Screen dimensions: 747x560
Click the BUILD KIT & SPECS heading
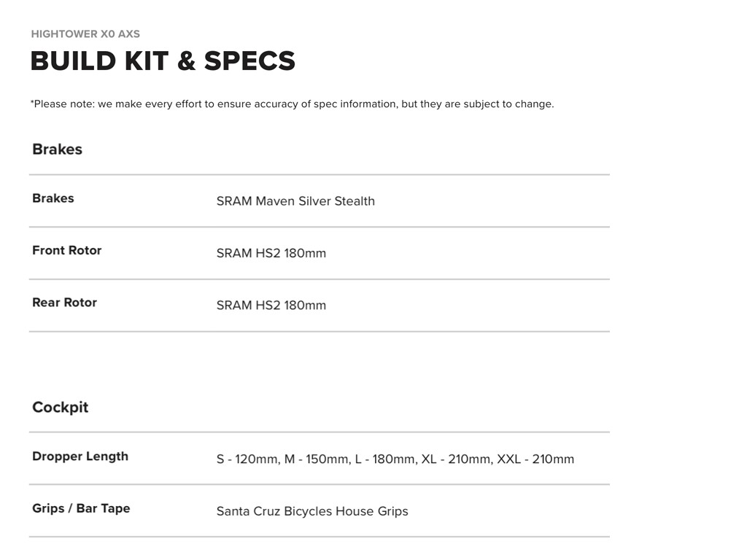coord(163,61)
